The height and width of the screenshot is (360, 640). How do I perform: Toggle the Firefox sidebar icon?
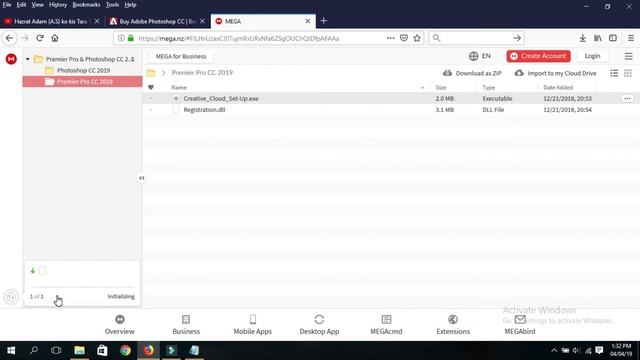[613, 38]
